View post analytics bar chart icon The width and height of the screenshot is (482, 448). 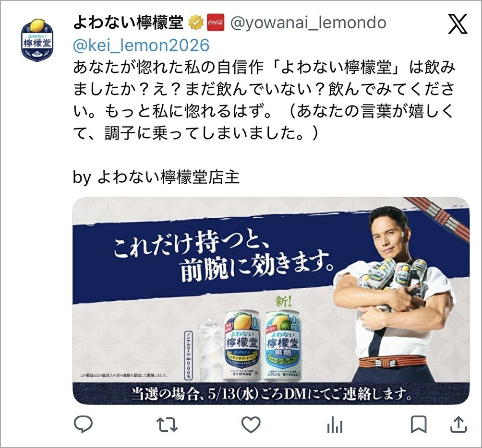335,425
